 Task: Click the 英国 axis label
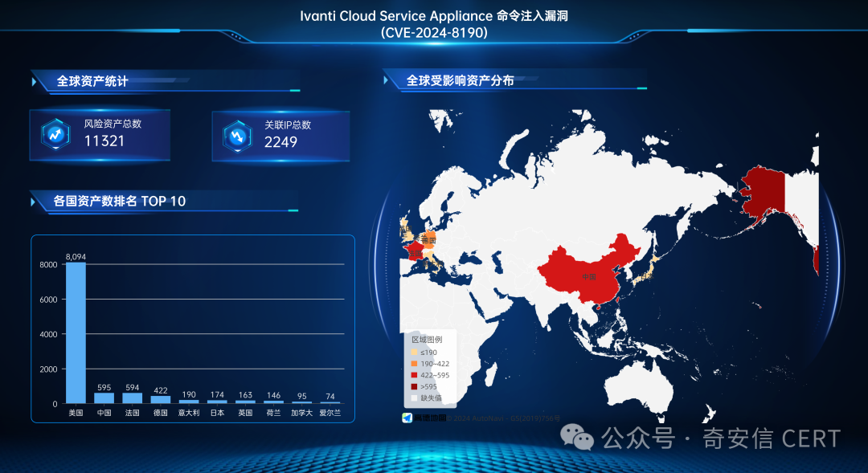pyautogui.click(x=245, y=413)
